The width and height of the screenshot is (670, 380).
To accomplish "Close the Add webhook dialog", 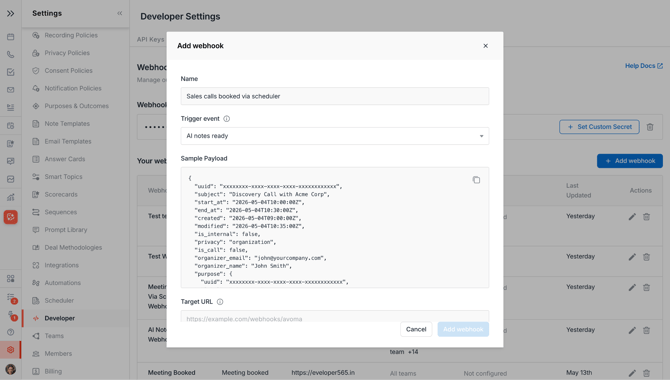I will coord(485,46).
